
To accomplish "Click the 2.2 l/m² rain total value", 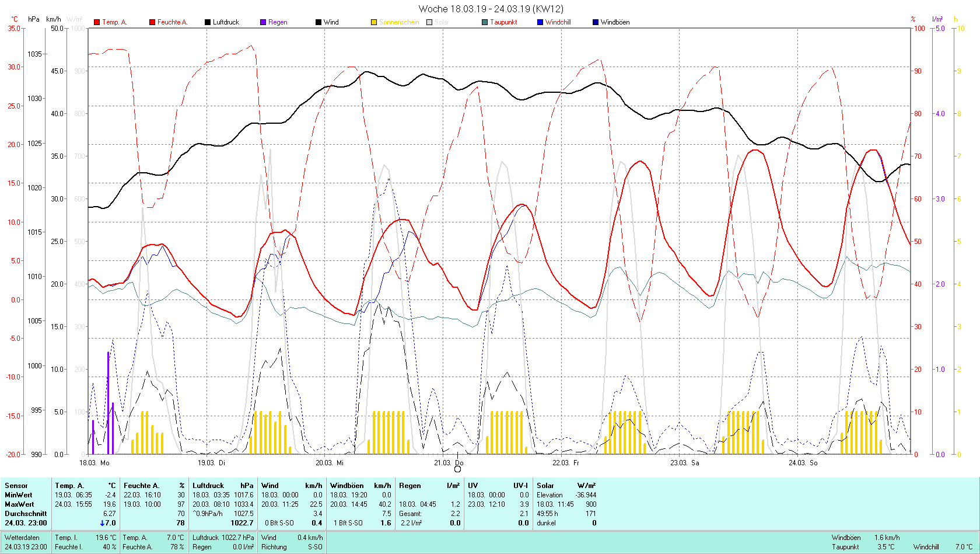I will (411, 523).
